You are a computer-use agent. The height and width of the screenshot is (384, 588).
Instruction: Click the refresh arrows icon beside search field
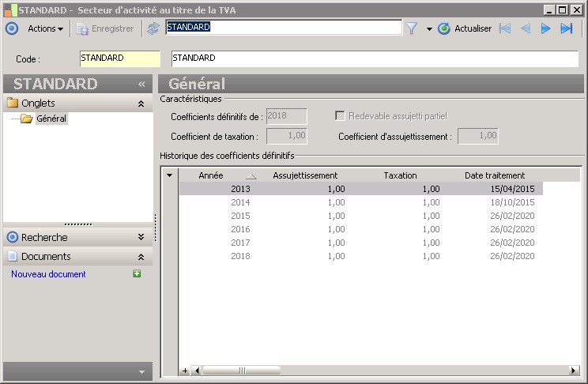point(153,28)
